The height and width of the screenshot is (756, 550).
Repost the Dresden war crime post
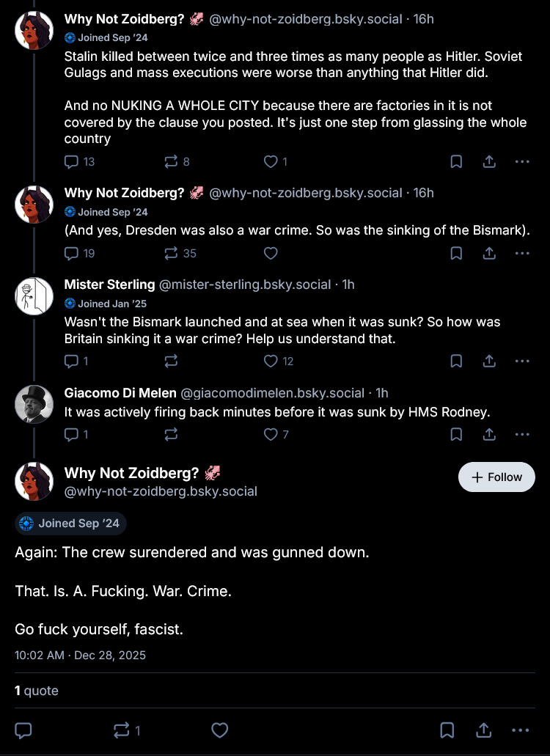[172, 254]
